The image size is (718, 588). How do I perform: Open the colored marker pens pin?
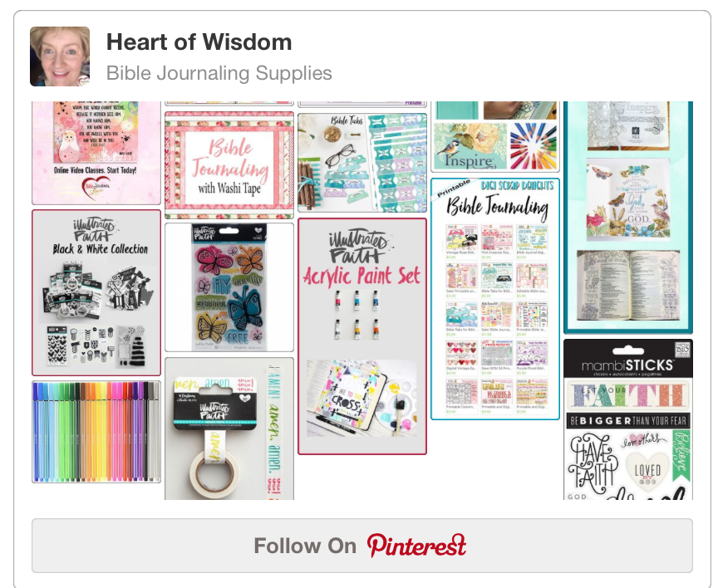[96, 432]
